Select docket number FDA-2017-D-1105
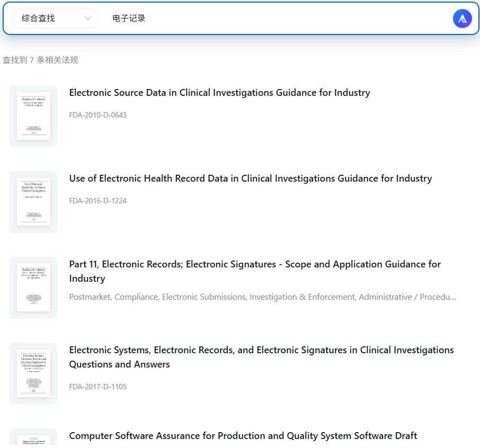This screenshot has height=448, width=480. [97, 387]
